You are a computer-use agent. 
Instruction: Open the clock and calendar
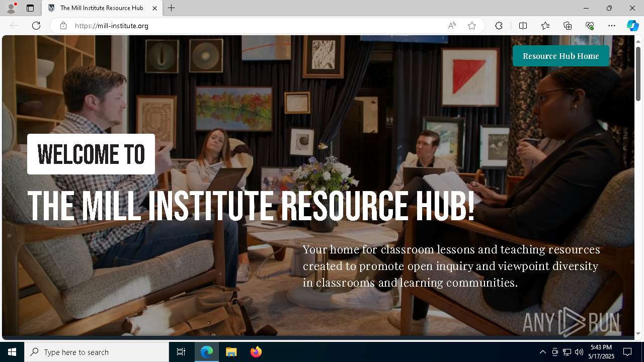tap(602, 352)
